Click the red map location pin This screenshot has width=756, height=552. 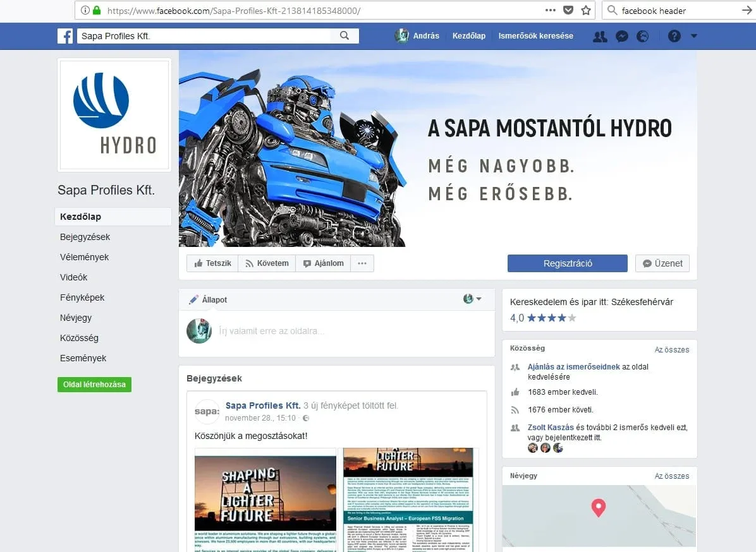(x=599, y=508)
